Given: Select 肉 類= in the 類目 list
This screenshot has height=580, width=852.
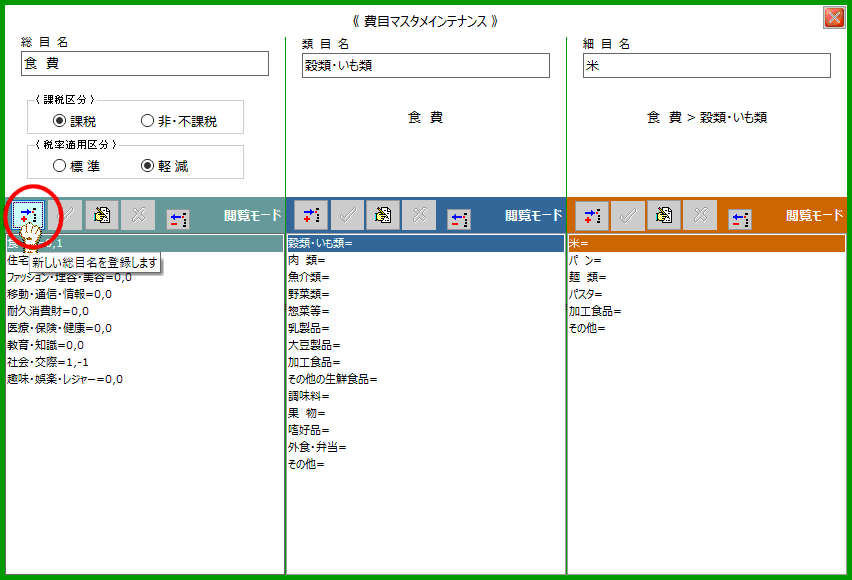Looking at the screenshot, I should (x=426, y=260).
